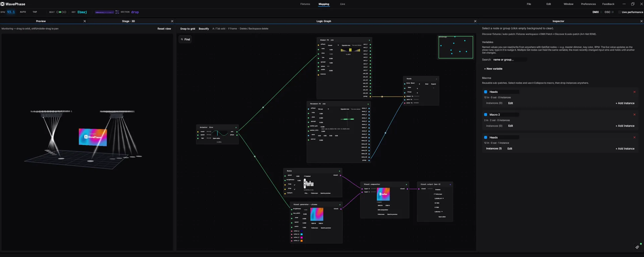Click the TAP tempo button
This screenshot has width=644, height=257.
pos(35,12)
